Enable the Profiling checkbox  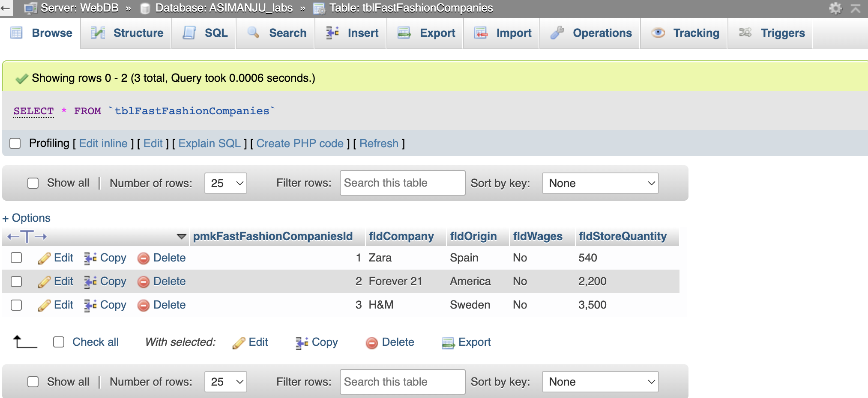(15, 143)
